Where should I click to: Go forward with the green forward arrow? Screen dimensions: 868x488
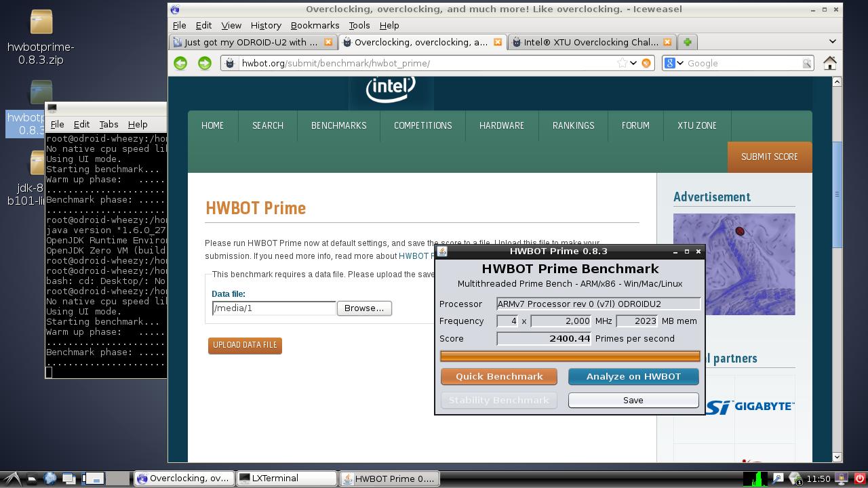point(204,63)
